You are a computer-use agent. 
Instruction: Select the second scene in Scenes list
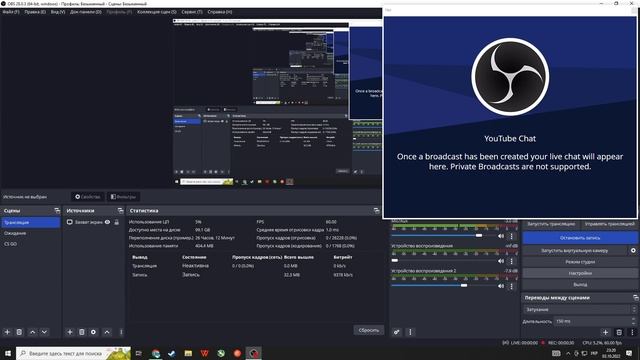click(x=31, y=233)
